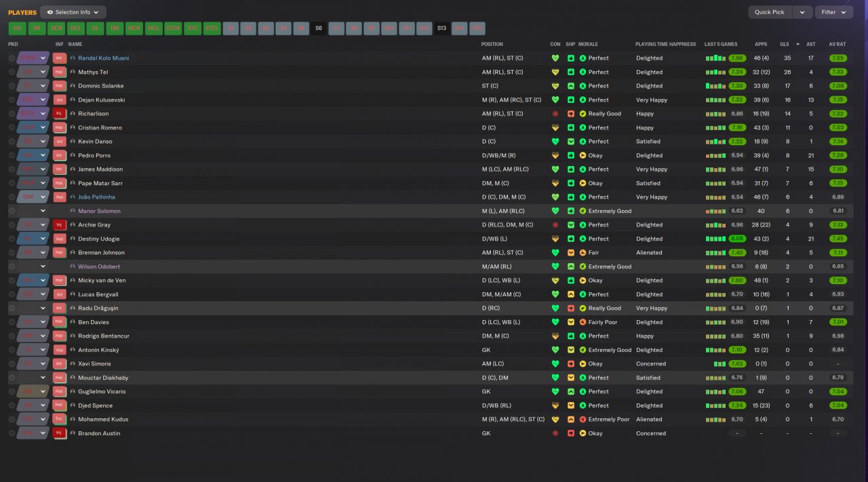Select the GK position slot tab

pos(18,28)
